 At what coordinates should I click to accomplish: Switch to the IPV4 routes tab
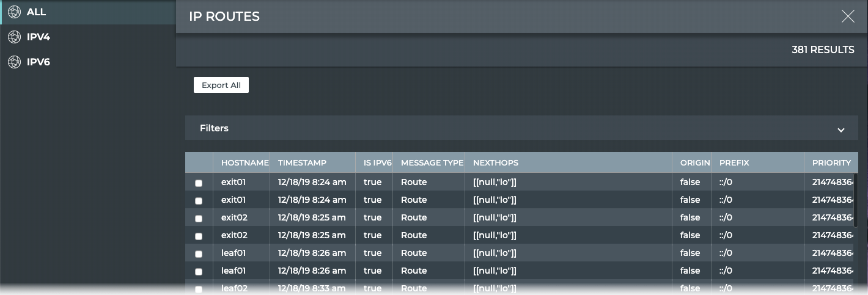(39, 37)
